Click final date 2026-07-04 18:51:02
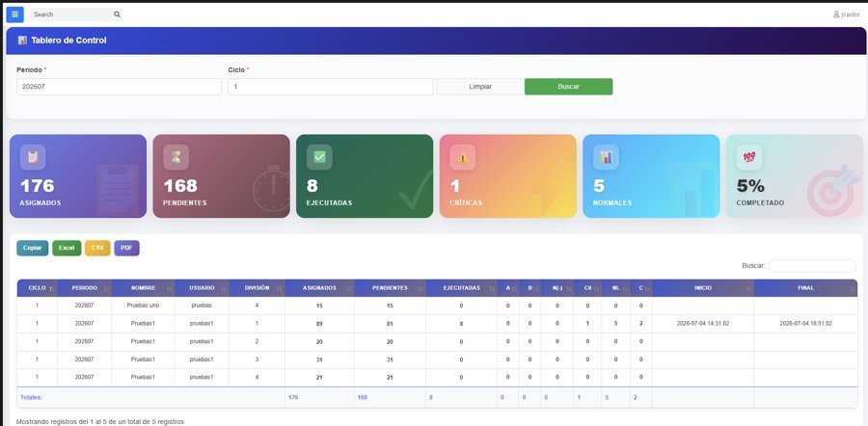The width and height of the screenshot is (868, 426). (806, 324)
